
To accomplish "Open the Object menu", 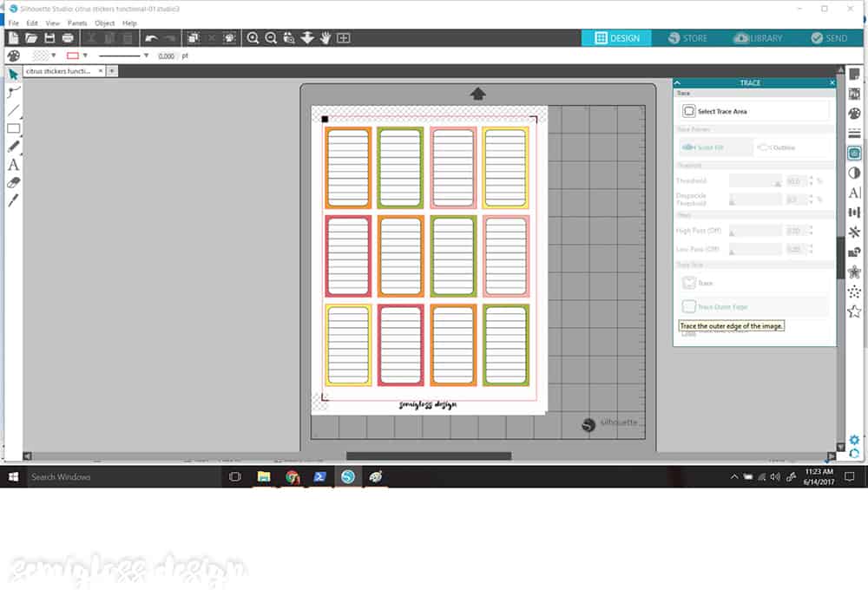I will pyautogui.click(x=105, y=23).
